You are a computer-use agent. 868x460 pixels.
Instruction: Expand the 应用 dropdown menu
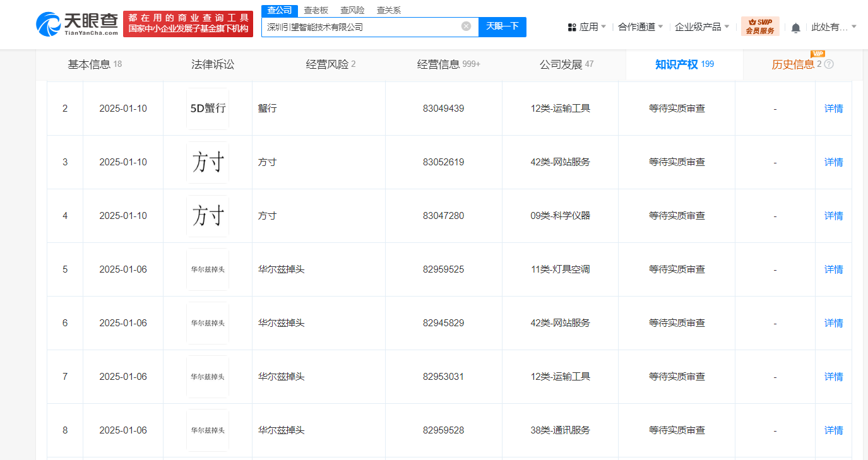point(587,27)
